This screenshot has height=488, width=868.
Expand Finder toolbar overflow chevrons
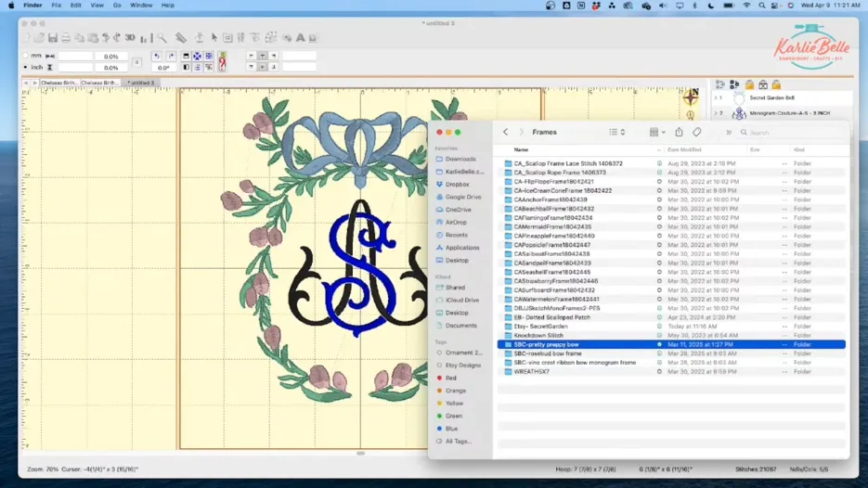[x=729, y=133]
